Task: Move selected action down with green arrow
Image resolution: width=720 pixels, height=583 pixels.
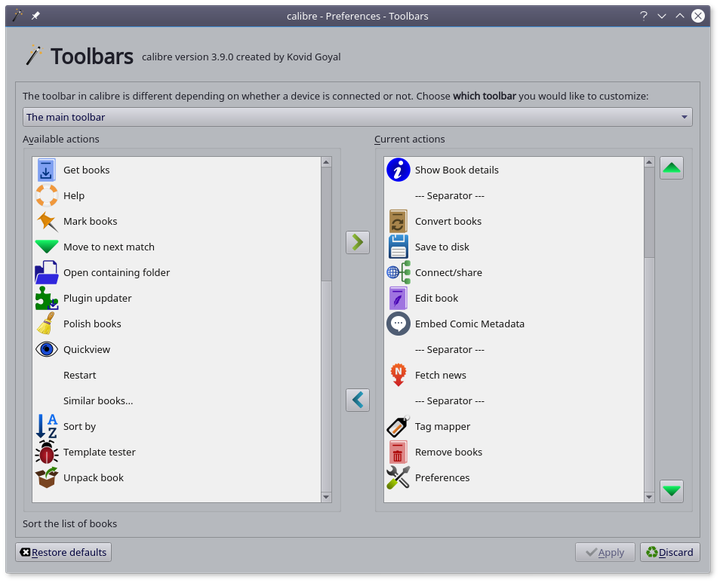Action: (671, 490)
